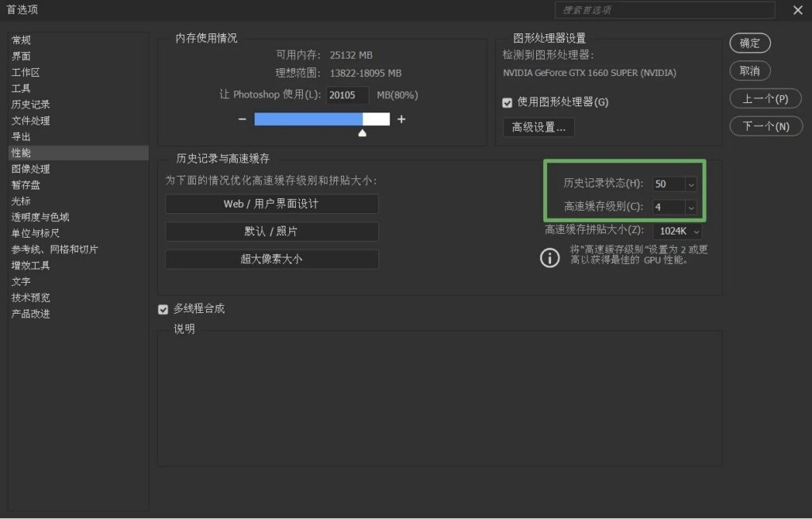Go to next page with 下一个(N)
The width and height of the screenshot is (812, 519).
tap(766, 126)
